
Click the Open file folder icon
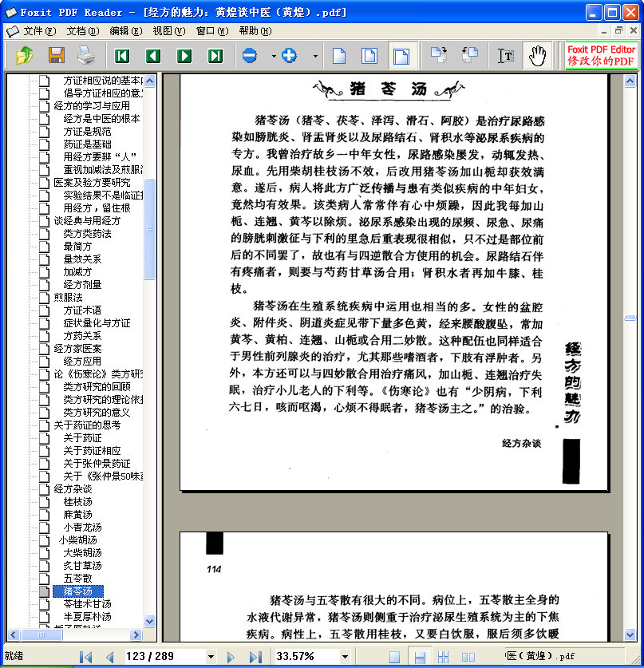[x=25, y=56]
